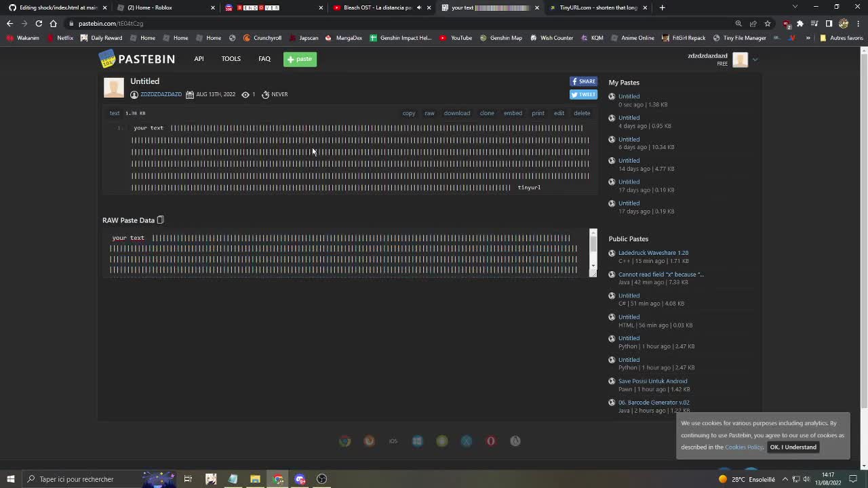Click the Netflix bookmark icon

click(x=51, y=38)
